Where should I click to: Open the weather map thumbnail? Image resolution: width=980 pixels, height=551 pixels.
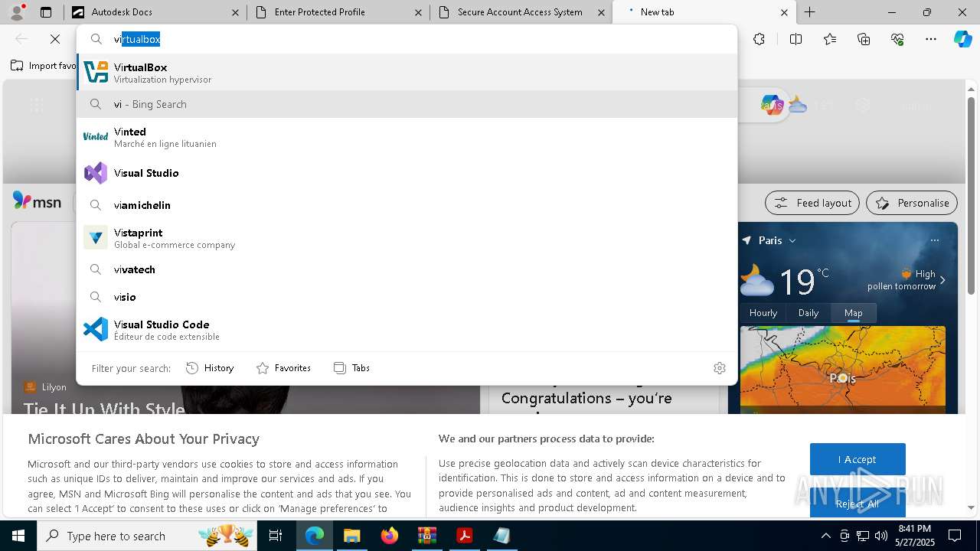tap(843, 370)
